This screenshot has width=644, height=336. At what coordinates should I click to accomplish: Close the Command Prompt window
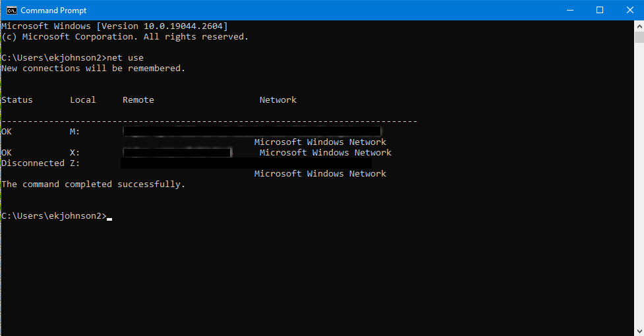(x=629, y=11)
